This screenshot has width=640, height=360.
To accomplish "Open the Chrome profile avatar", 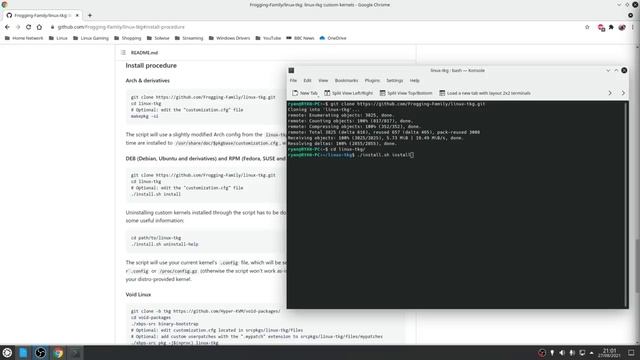I will (x=622, y=27).
